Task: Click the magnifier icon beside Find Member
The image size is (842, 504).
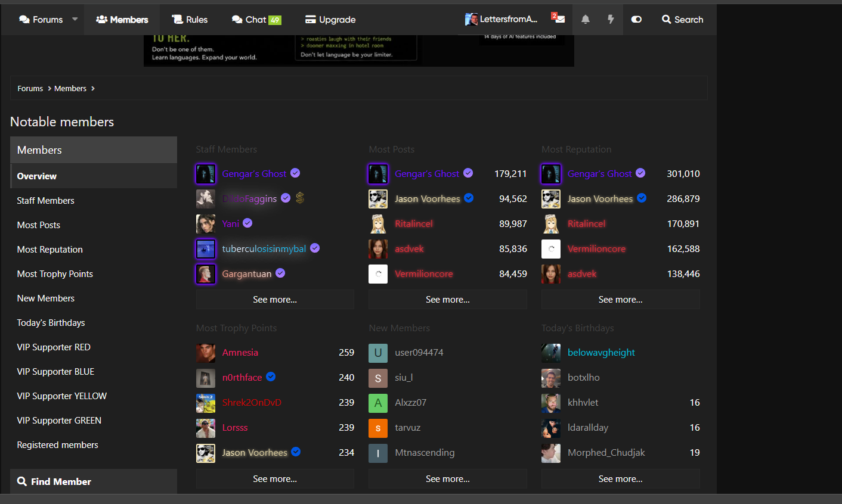Action: (x=22, y=481)
